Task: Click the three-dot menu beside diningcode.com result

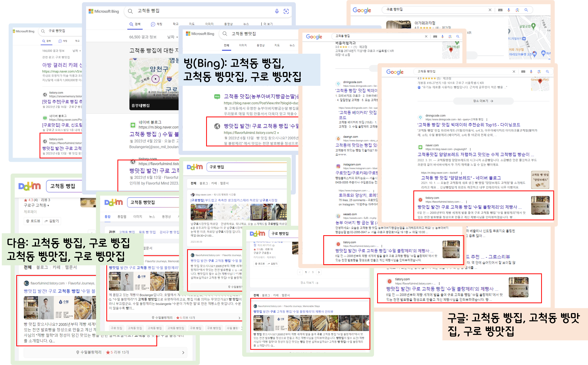Action: [487, 119]
